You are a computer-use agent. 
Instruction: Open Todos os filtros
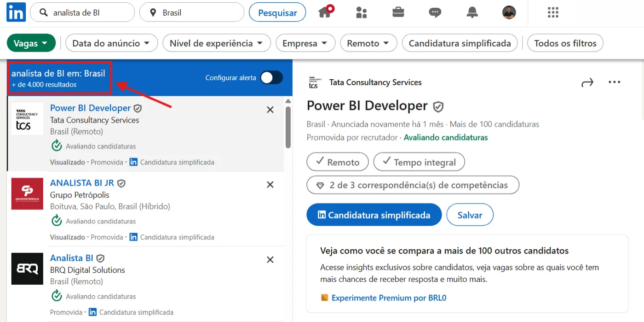565,43
